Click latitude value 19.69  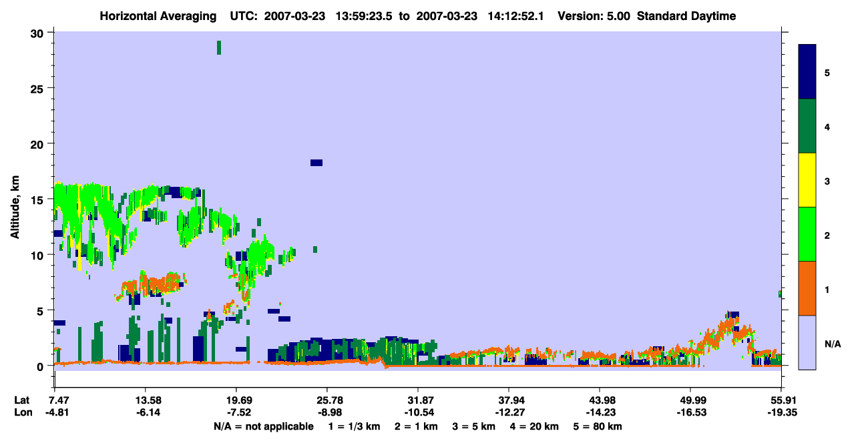coord(236,400)
